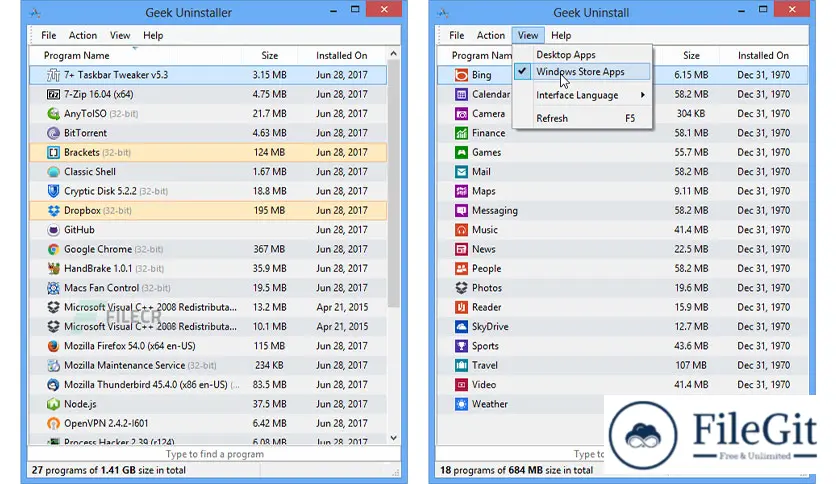Screen dimensions: 836x484
Task: Select the Dropbox icon
Action: [x=53, y=211]
